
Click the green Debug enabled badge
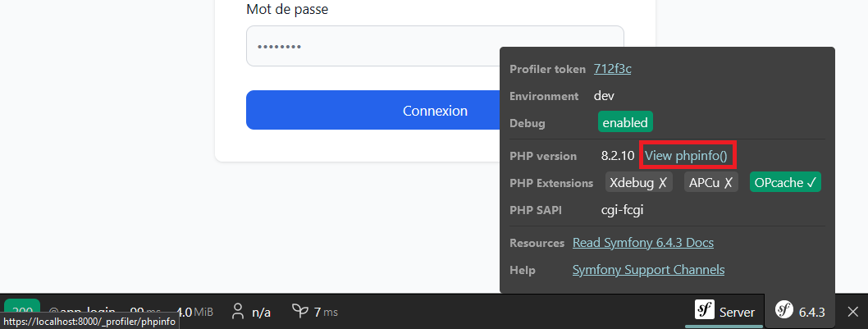coord(625,122)
